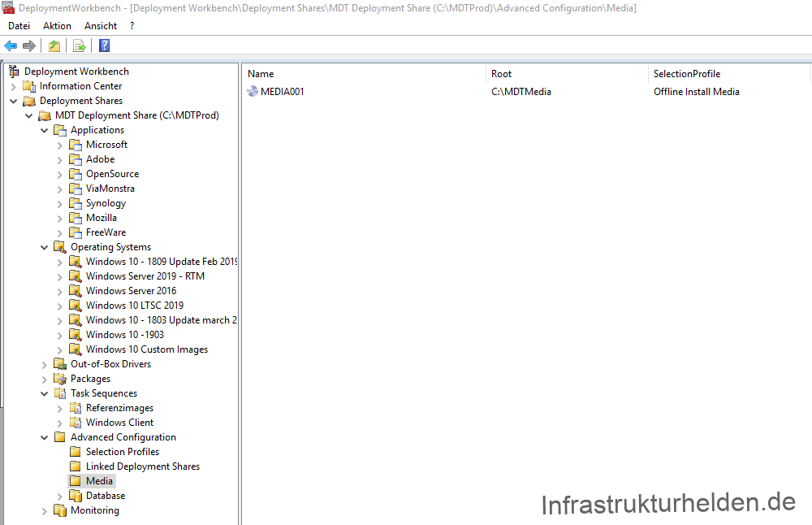Collapse the Applications node

45,131
